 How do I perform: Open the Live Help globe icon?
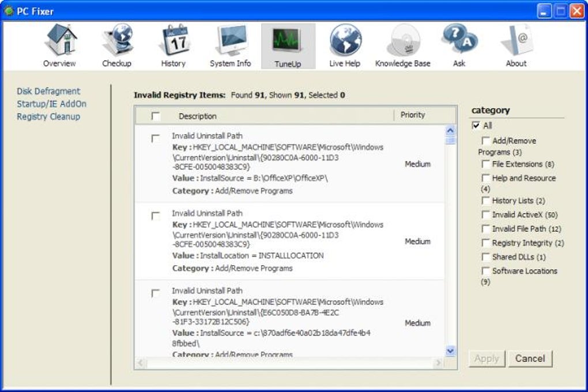tap(345, 40)
